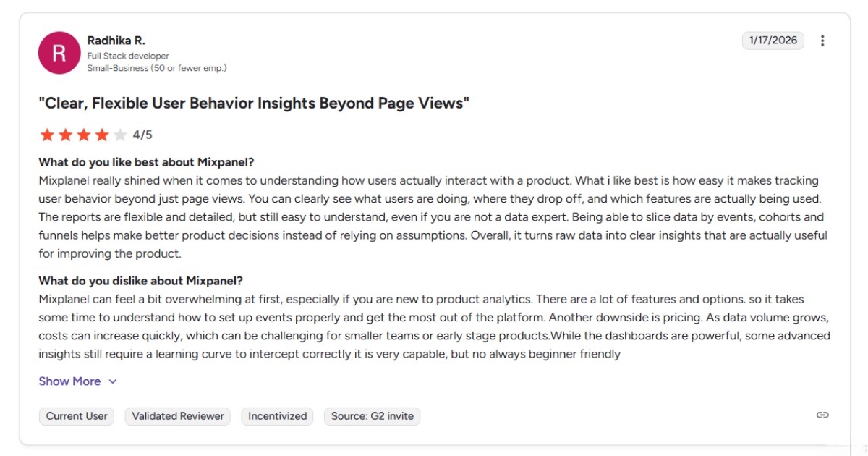
Task: Select the Current User tag
Action: point(77,416)
